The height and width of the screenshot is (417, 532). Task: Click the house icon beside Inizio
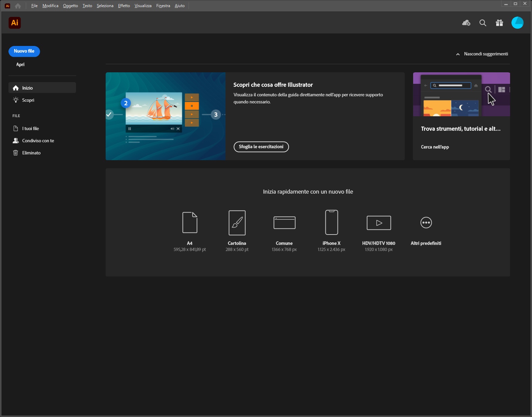16,88
